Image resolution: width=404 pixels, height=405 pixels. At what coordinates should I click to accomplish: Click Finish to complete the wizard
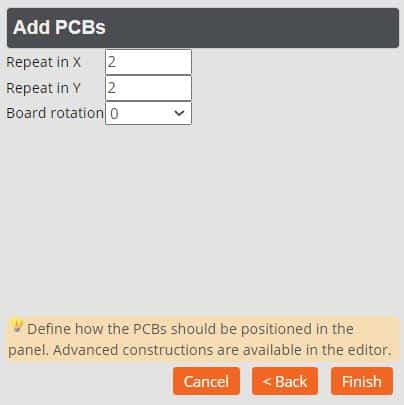point(362,381)
